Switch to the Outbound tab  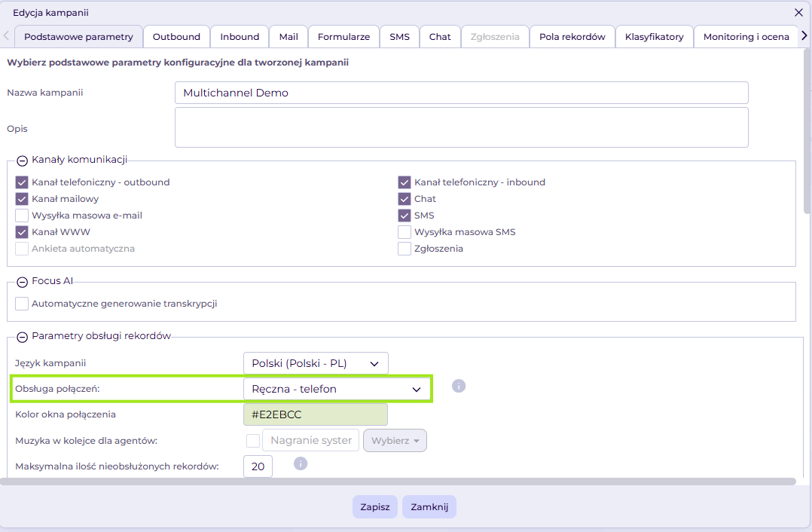click(x=176, y=37)
